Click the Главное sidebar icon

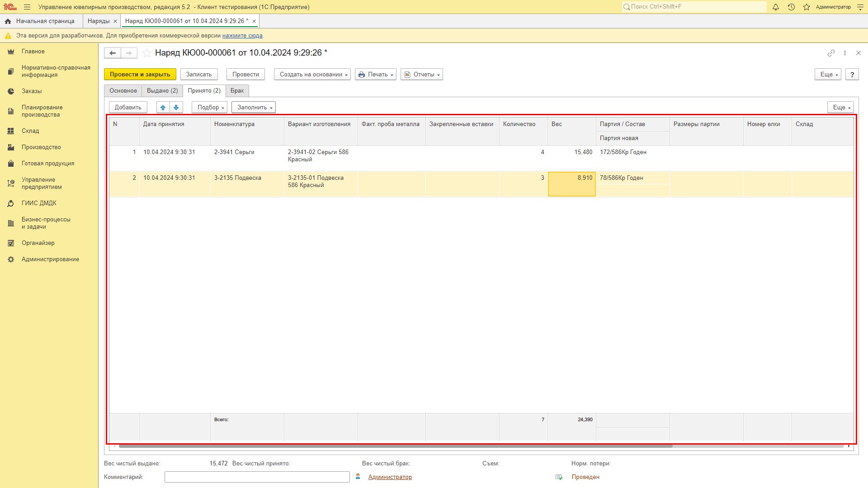[x=11, y=52]
